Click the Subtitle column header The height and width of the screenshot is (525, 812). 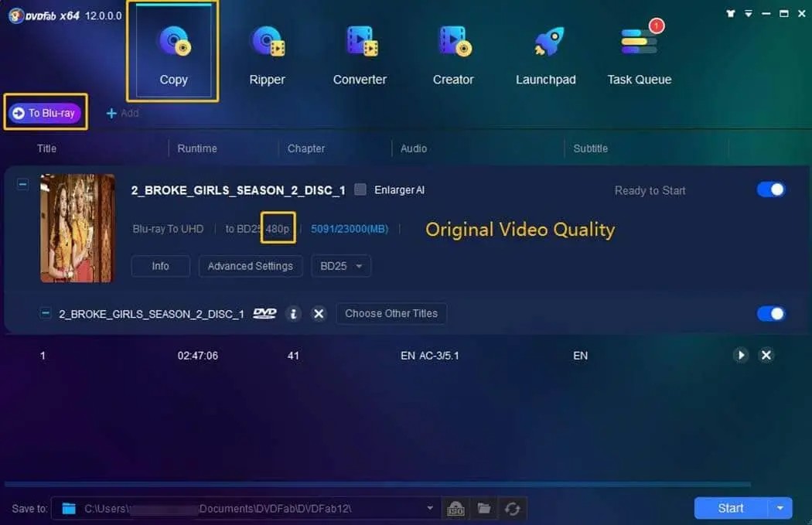[590, 148]
